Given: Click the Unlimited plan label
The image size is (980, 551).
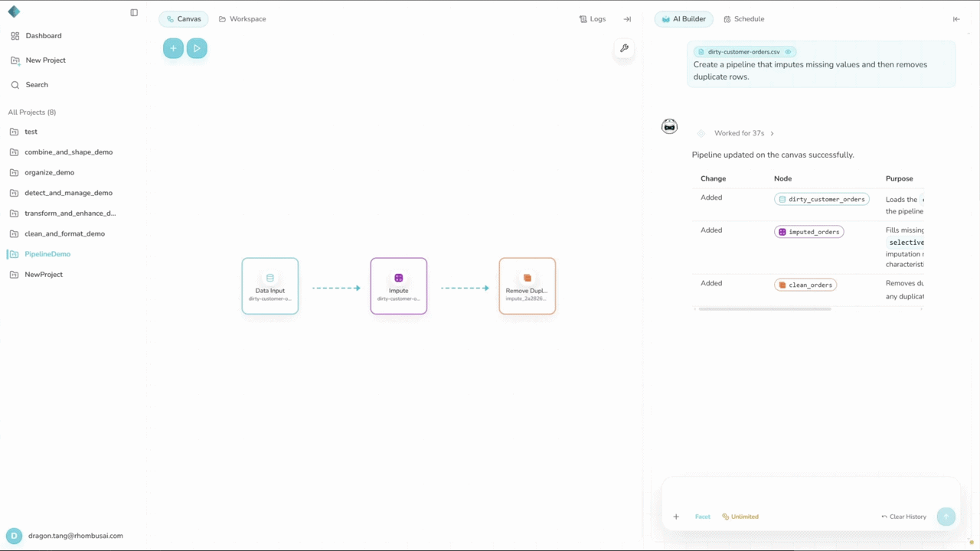Looking at the screenshot, I should 740,517.
